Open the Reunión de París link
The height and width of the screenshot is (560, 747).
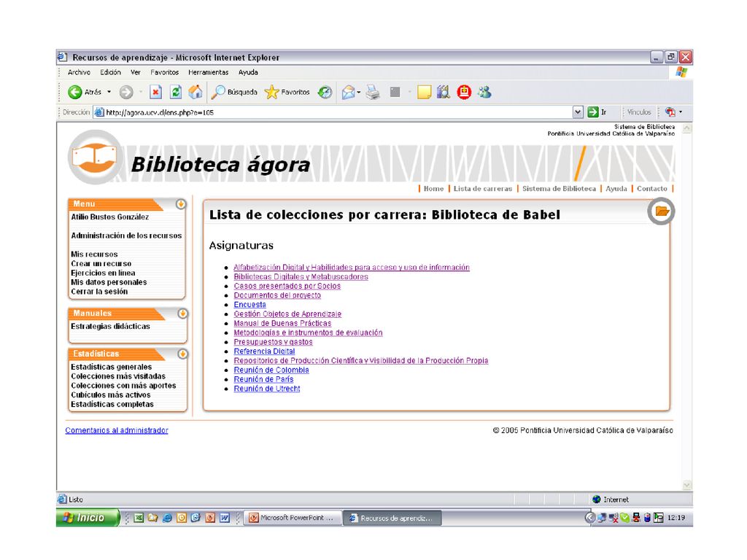[263, 379]
